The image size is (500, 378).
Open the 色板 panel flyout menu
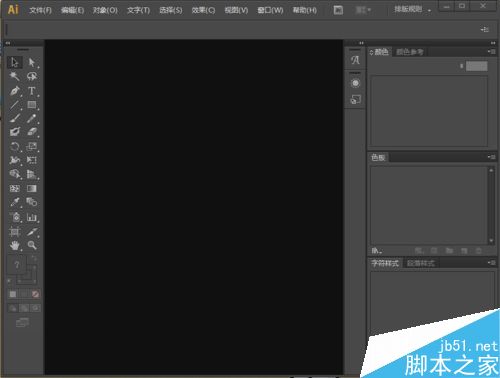click(492, 157)
